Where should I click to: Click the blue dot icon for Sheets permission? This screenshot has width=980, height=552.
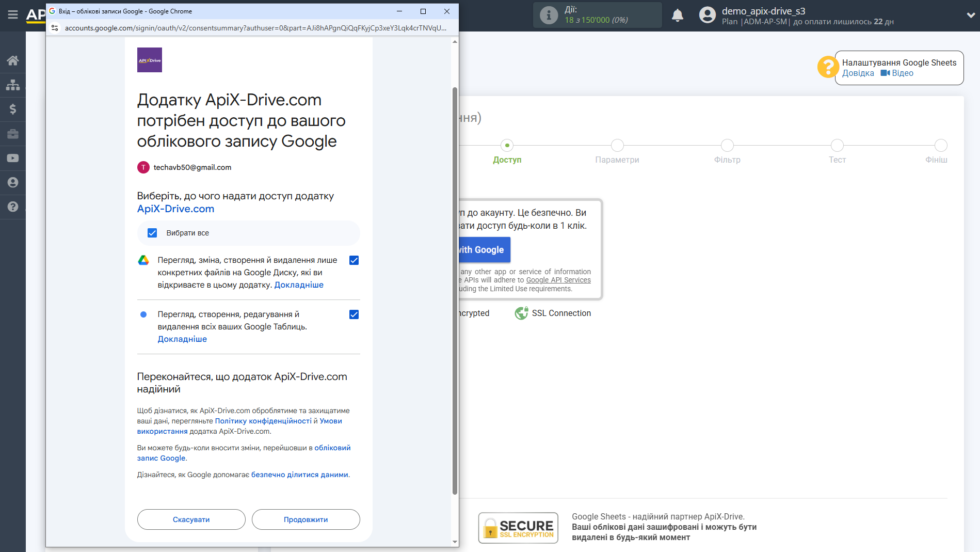[143, 314]
